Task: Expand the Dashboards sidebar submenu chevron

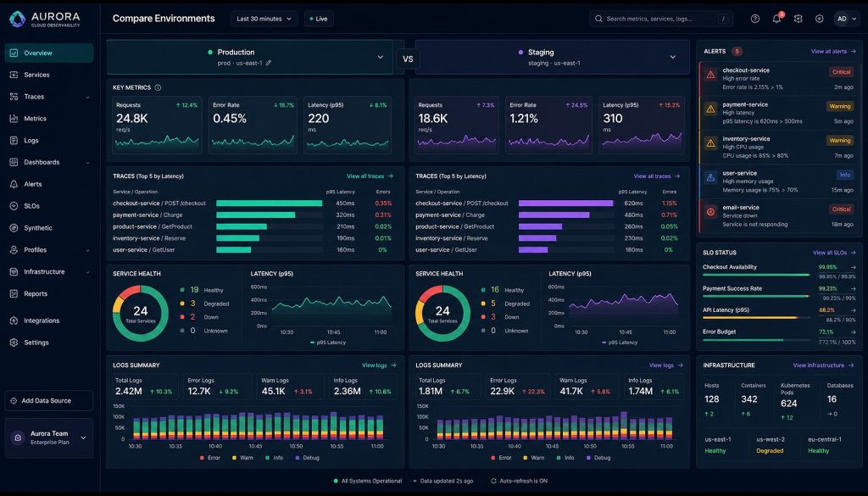Action: click(x=87, y=163)
